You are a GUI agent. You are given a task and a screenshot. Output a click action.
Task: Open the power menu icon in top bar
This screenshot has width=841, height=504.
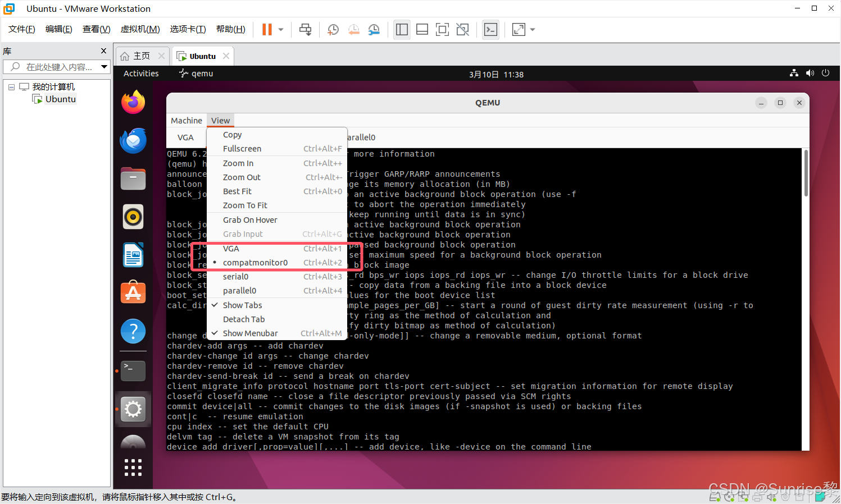[x=825, y=73]
